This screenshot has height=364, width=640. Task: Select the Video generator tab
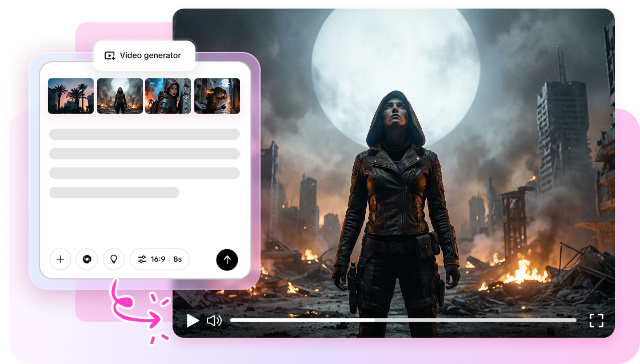tap(144, 55)
